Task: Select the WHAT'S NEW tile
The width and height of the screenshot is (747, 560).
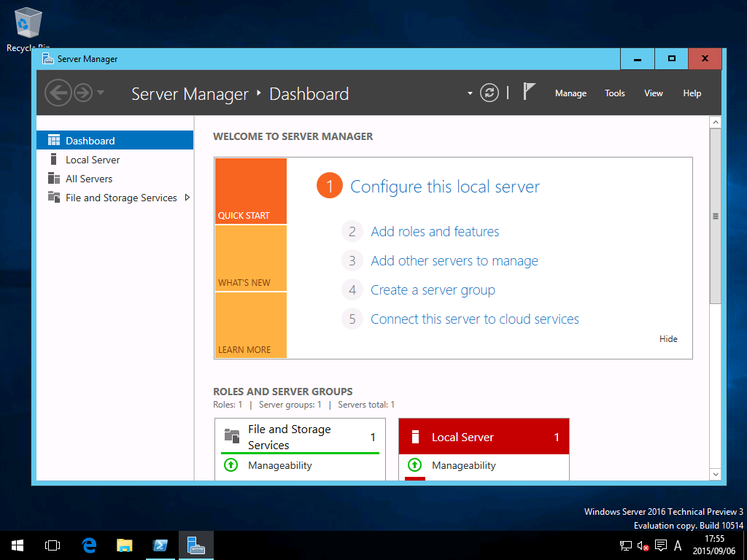Action: [251, 258]
